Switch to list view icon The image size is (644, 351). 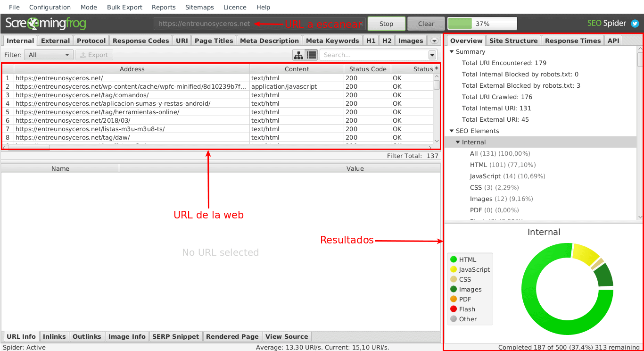pos(311,55)
